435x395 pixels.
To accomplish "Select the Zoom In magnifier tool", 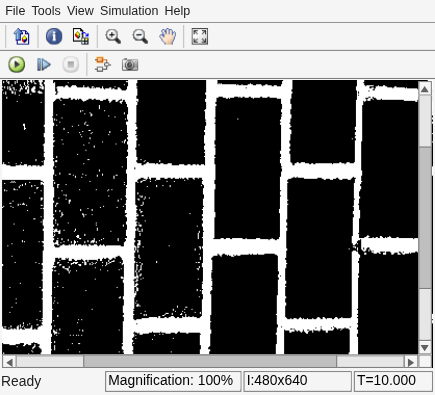I will (113, 36).
